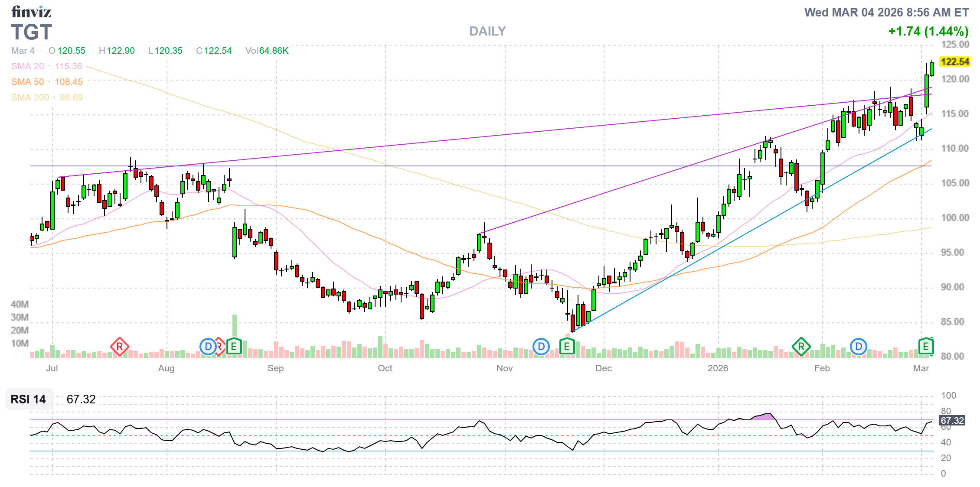Click the yellow 122.54 current price tag

954,62
